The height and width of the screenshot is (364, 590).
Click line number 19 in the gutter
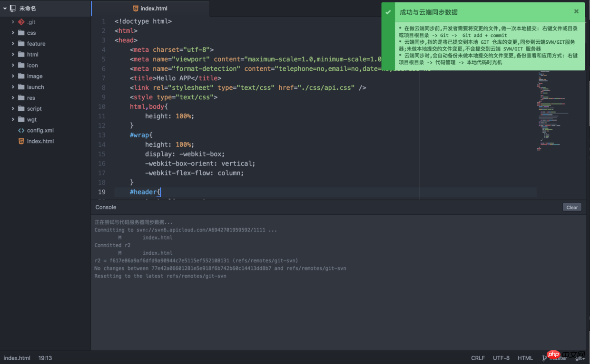102,192
